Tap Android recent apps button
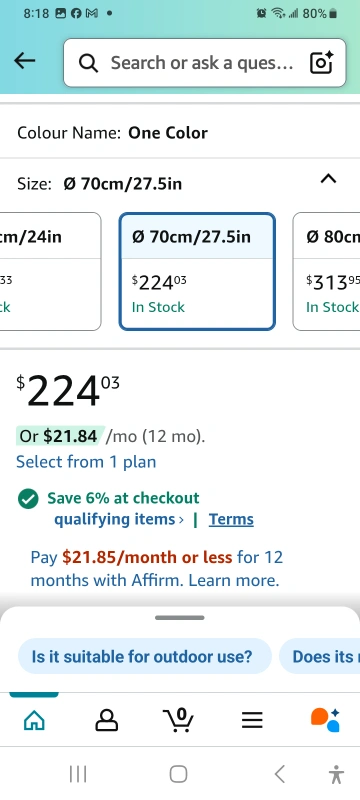The image size is (360, 800). [x=78, y=774]
